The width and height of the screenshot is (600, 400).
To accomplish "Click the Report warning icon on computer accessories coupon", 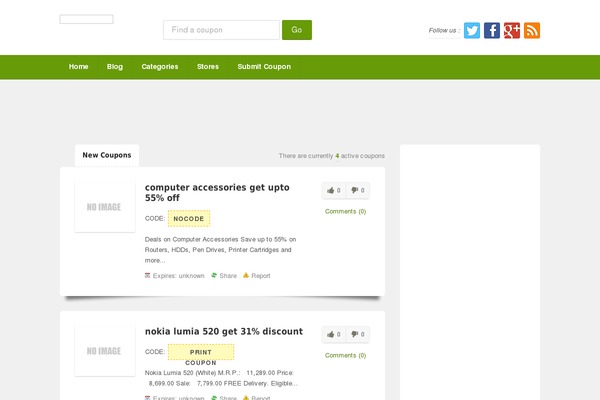I will [x=246, y=275].
